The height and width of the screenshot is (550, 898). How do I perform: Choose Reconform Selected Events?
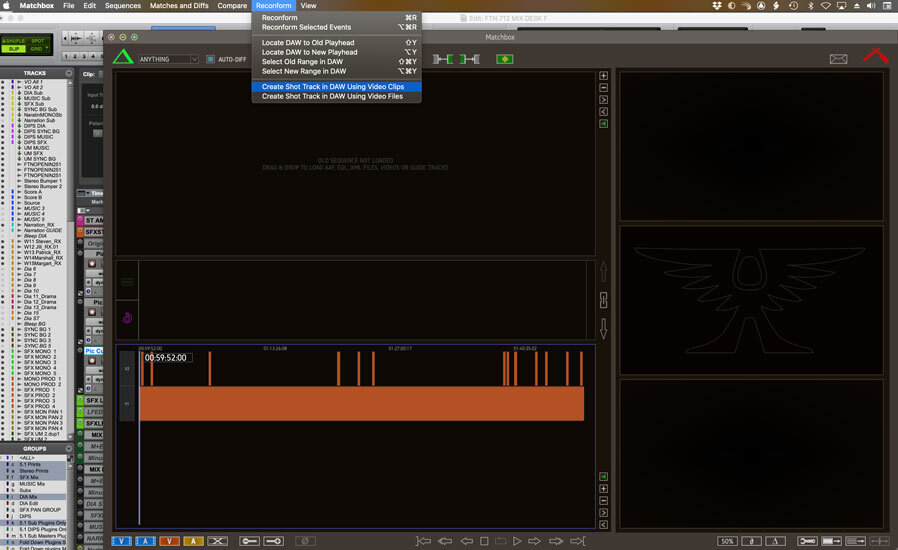336,27
